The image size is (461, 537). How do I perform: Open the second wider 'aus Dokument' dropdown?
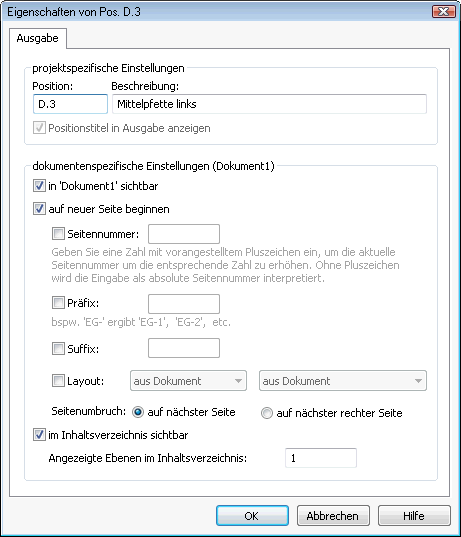[x=343, y=380]
